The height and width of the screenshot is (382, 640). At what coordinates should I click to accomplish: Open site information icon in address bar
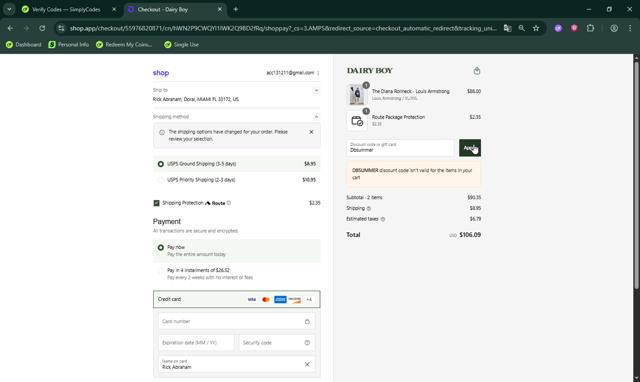tap(61, 28)
